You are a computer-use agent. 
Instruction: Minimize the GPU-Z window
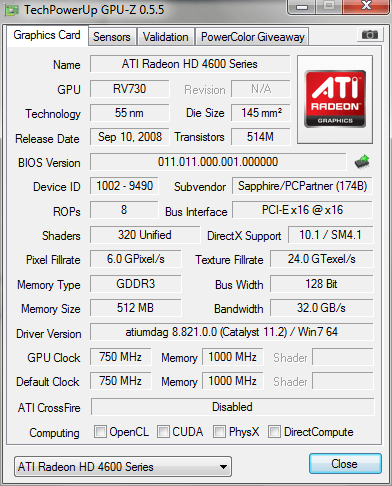click(302, 7)
